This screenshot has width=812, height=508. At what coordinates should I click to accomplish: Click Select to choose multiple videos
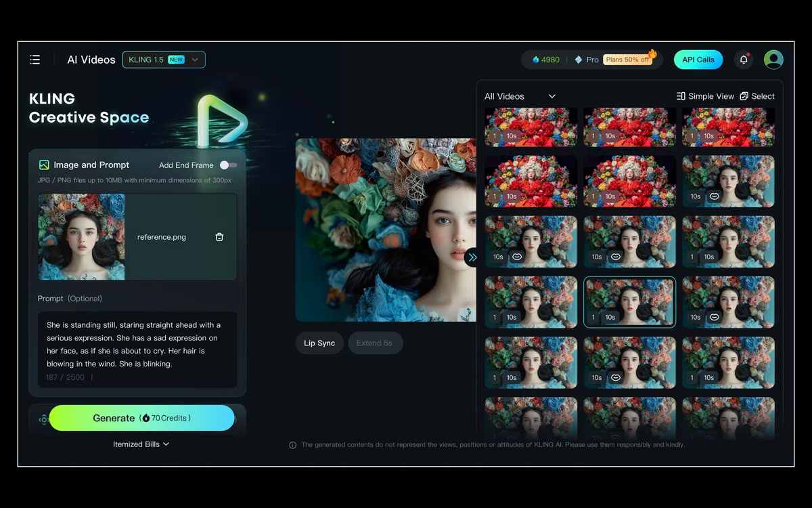click(757, 96)
